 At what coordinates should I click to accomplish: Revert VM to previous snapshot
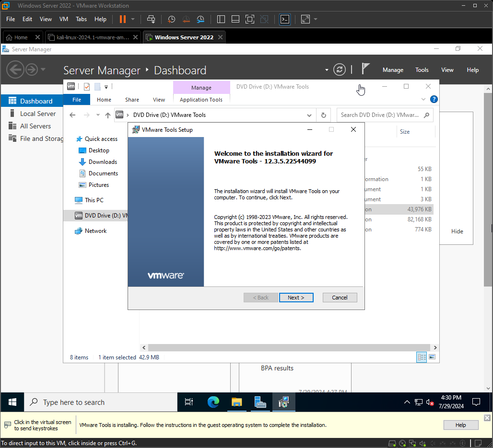186,19
